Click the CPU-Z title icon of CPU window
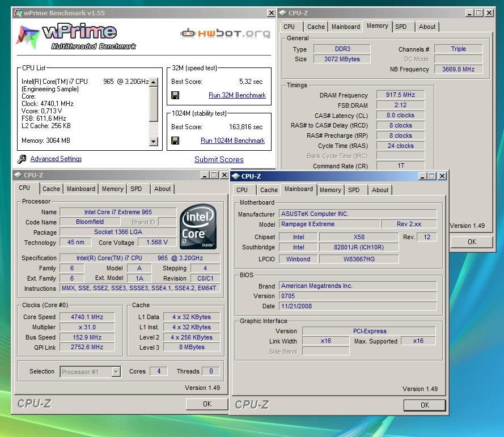 coord(18,175)
